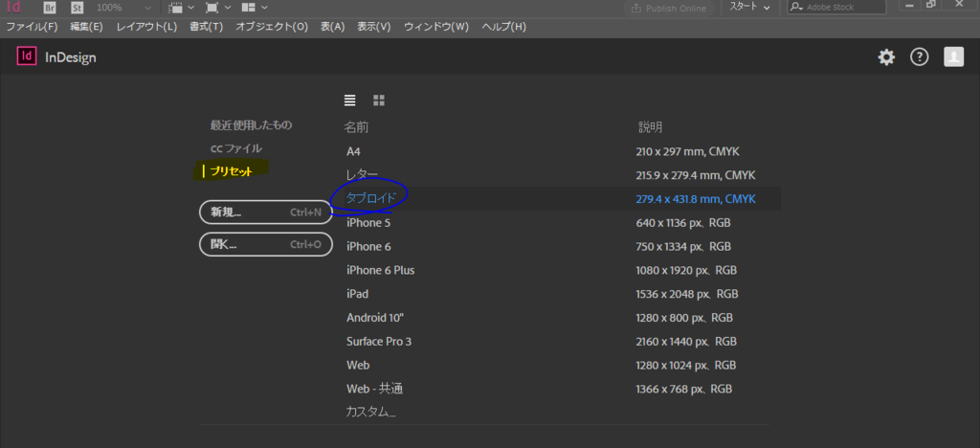Switch to list view icon
Image resolution: width=980 pixels, height=448 pixels.
point(350,100)
